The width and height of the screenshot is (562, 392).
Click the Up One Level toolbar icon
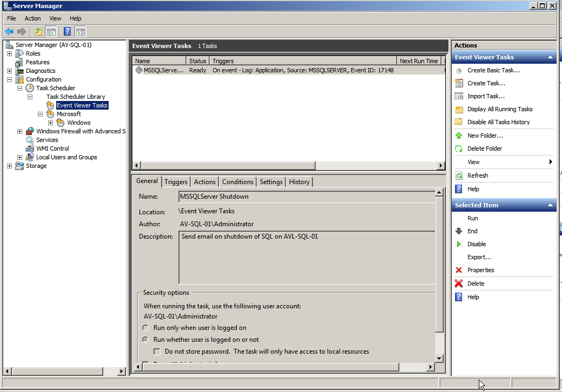click(x=38, y=31)
